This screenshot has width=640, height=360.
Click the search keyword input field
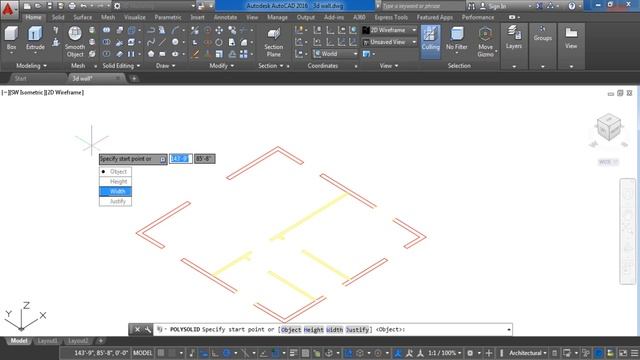(422, 6)
